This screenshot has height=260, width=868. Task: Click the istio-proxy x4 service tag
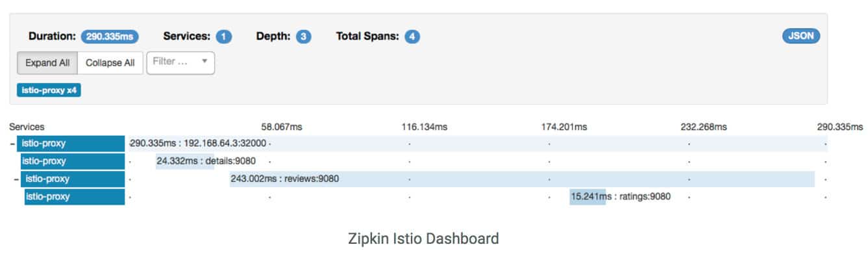pyautogui.click(x=49, y=90)
